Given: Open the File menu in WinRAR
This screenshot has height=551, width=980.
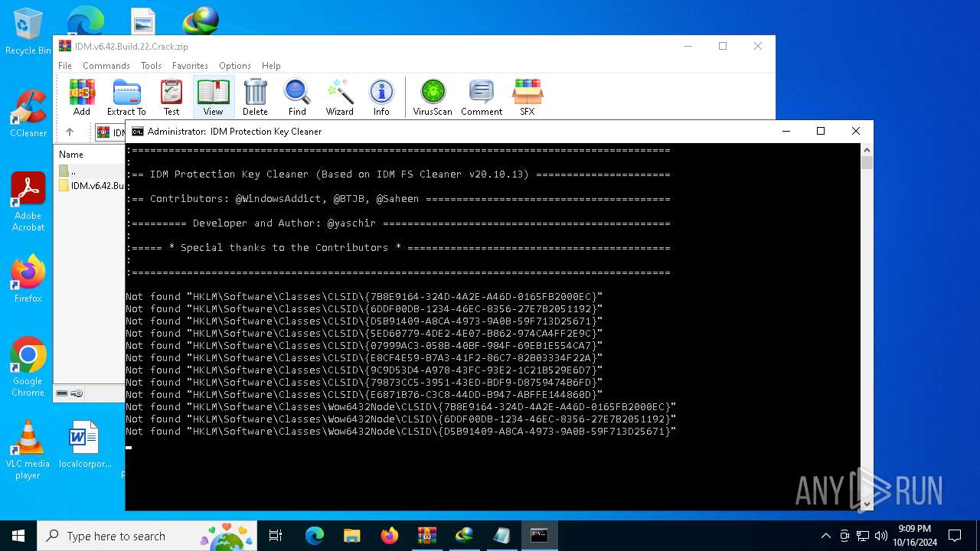Looking at the screenshot, I should (65, 66).
